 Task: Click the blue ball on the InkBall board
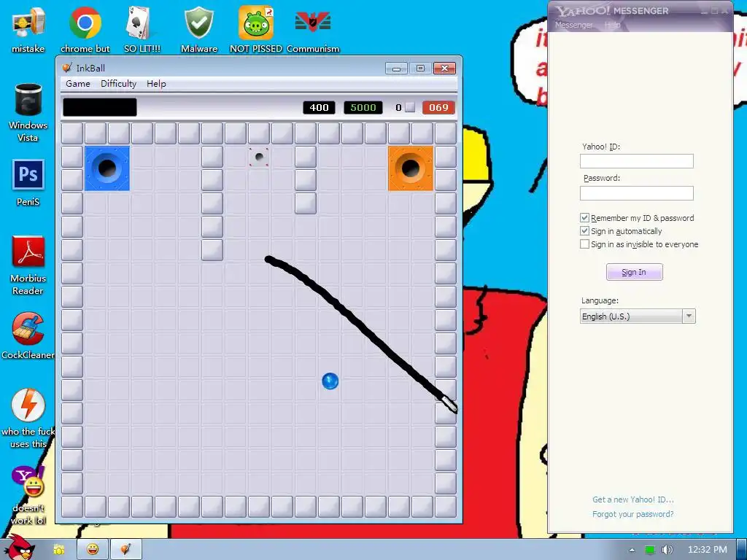330,381
